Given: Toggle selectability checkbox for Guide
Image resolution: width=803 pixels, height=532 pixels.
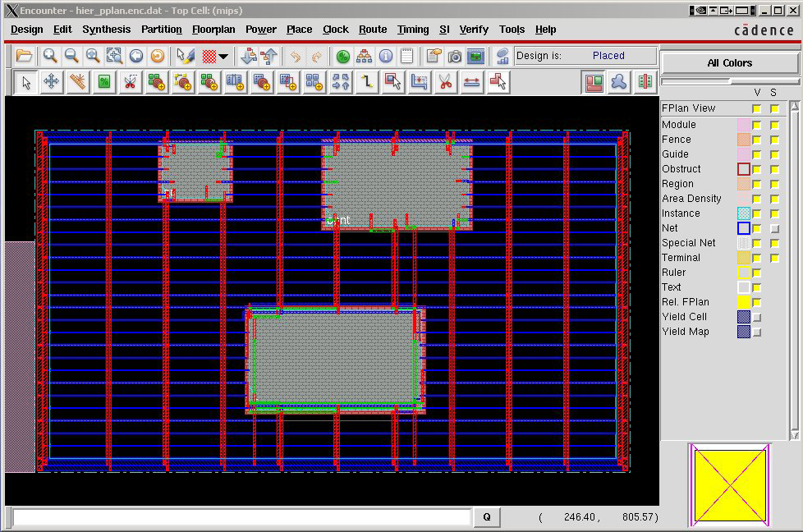Looking at the screenshot, I should [x=775, y=154].
